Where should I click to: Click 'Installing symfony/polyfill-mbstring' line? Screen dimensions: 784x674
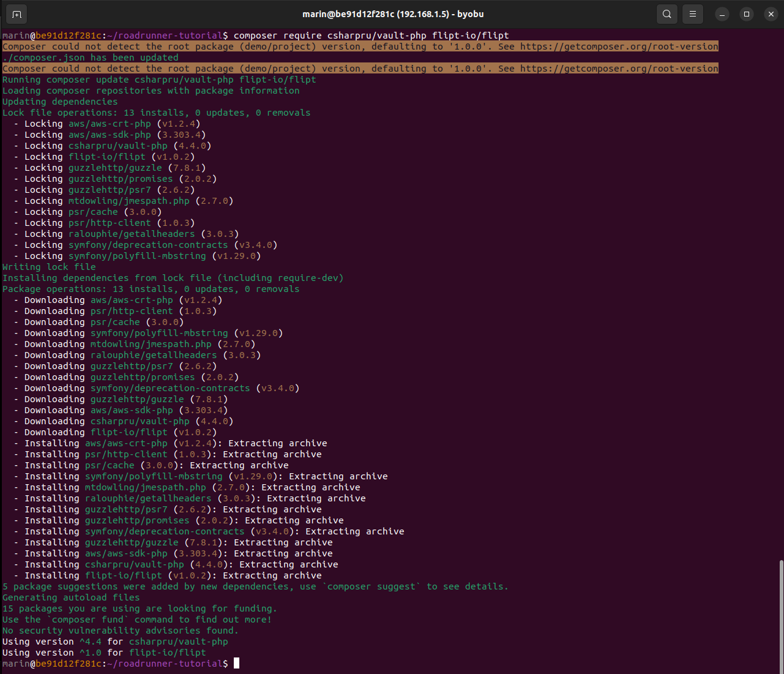pyautogui.click(x=201, y=476)
